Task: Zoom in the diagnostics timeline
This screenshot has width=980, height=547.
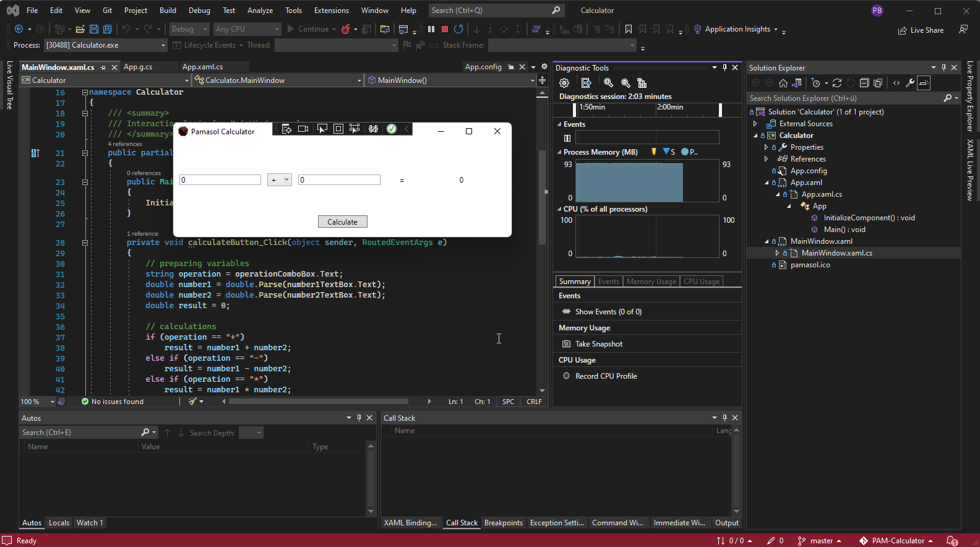Action: click(x=608, y=83)
